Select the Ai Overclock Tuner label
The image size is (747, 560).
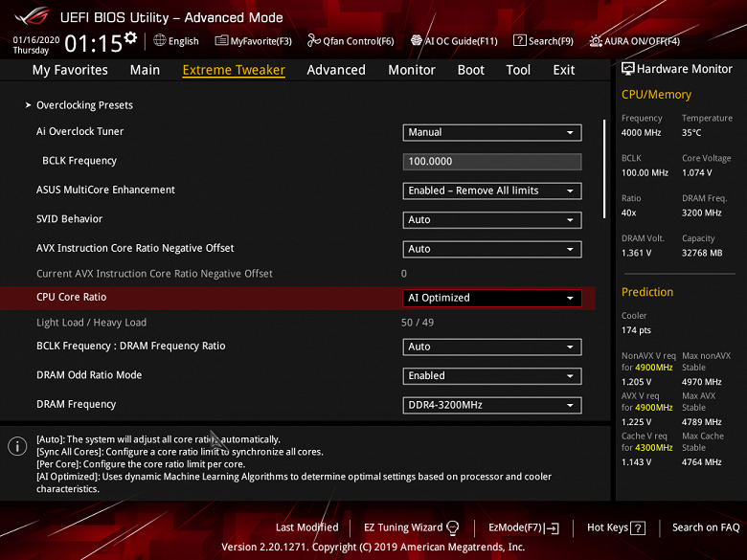point(80,131)
